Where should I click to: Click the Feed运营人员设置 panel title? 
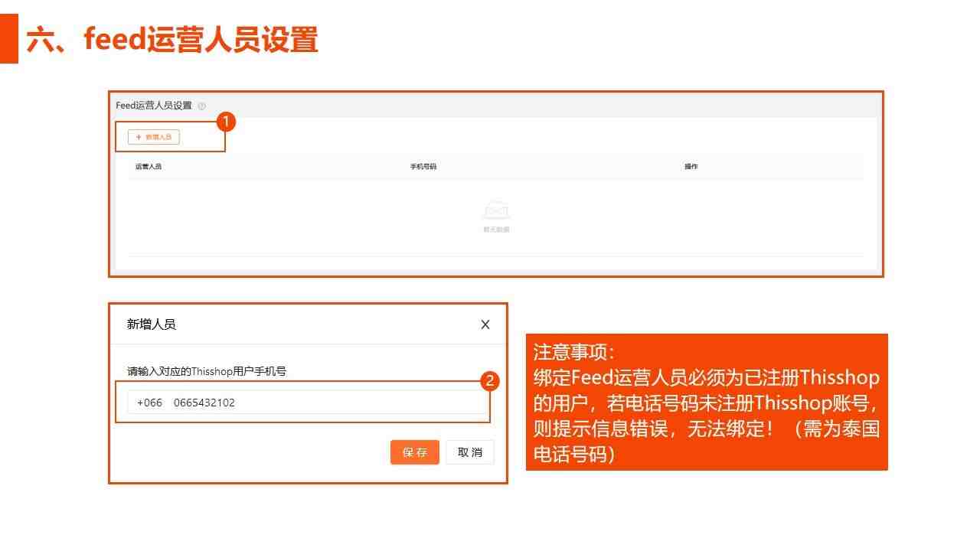pyautogui.click(x=154, y=106)
